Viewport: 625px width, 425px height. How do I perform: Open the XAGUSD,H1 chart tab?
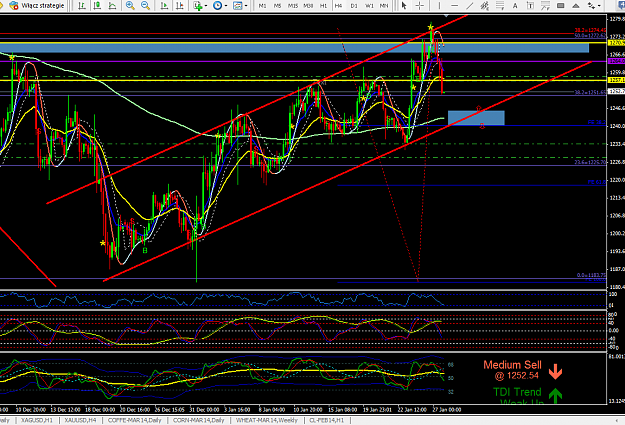[x=37, y=420]
